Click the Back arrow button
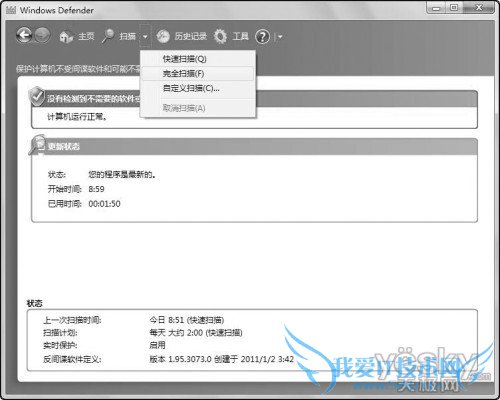Screen dimensions: 500x400 (24, 35)
